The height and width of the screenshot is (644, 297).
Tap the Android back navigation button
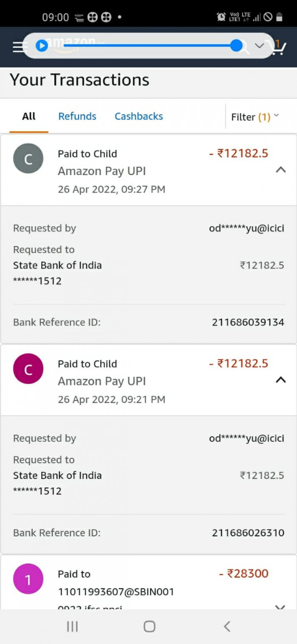click(x=227, y=627)
